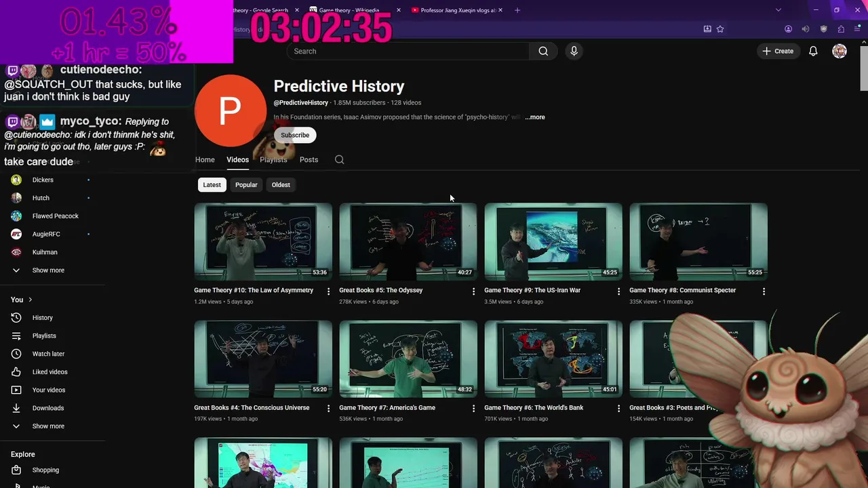The height and width of the screenshot is (488, 868).
Task: Open the Posts tab
Action: tap(309, 160)
